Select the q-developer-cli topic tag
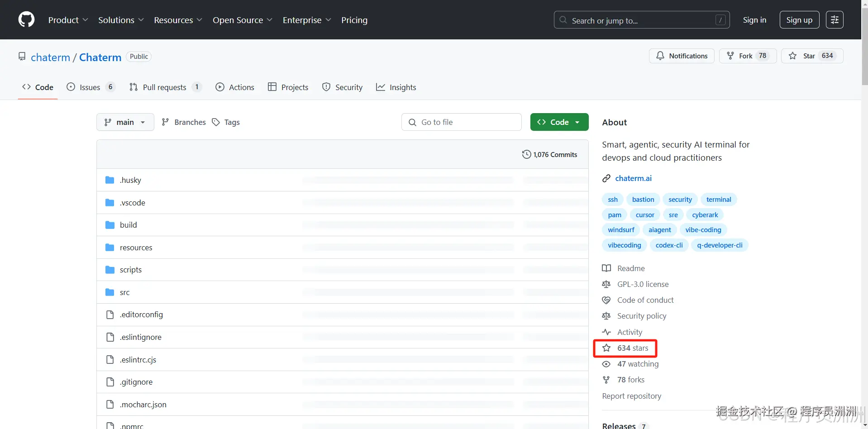Screen dimensions: 868x429 click(x=720, y=245)
